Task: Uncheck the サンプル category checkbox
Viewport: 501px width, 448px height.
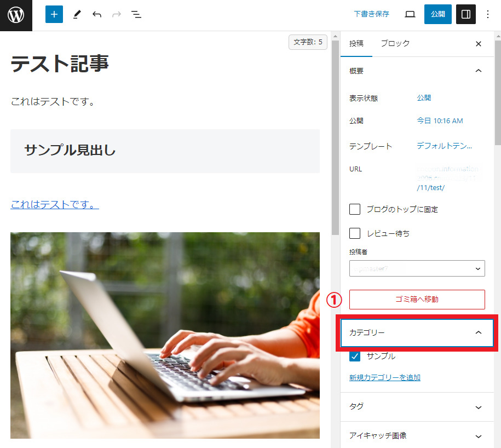Action: coord(355,356)
